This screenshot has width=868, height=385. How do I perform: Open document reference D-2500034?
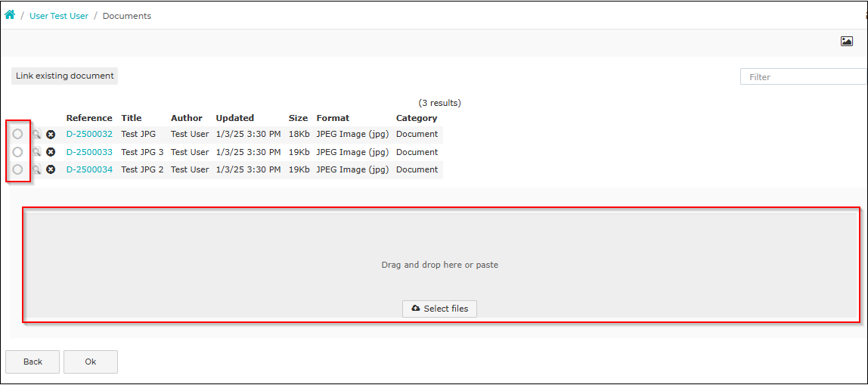pyautogui.click(x=89, y=169)
